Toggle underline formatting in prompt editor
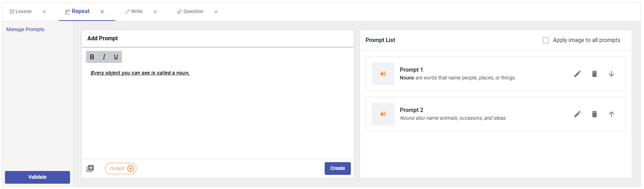644x189 pixels. click(116, 57)
